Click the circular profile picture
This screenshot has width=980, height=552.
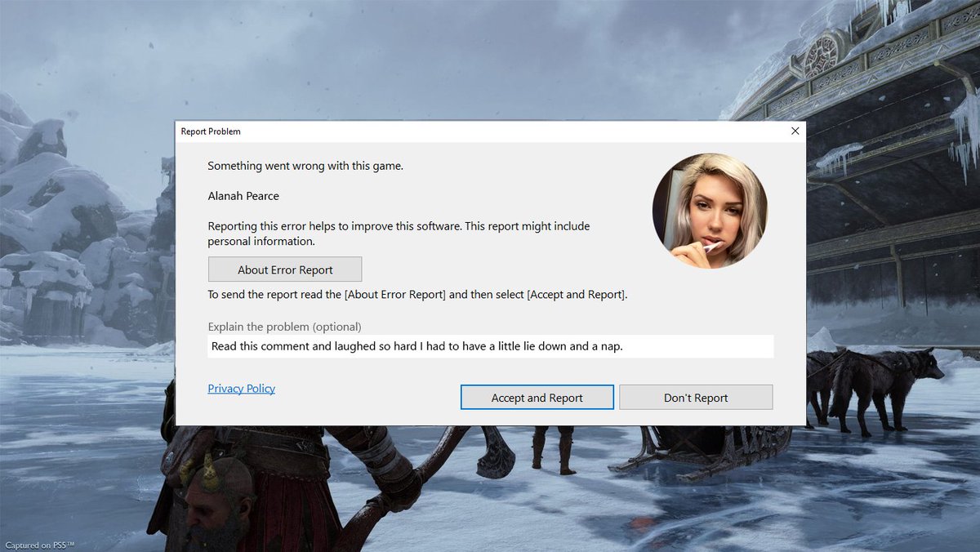[x=710, y=211]
